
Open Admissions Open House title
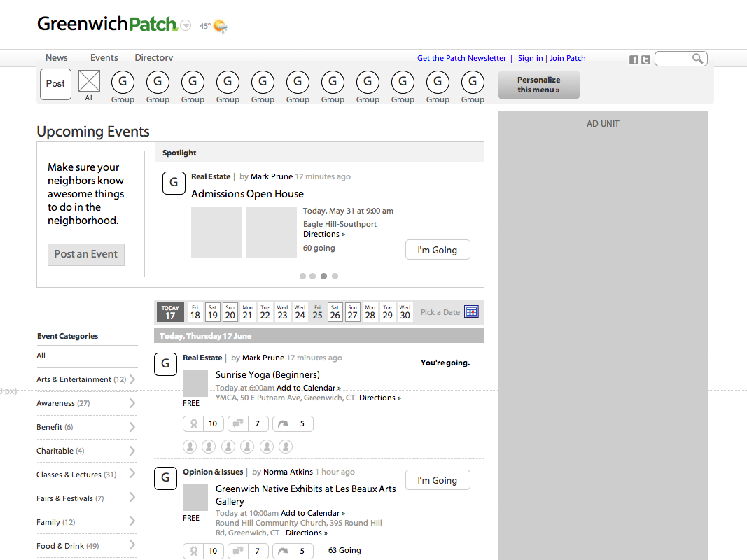pyautogui.click(x=247, y=194)
